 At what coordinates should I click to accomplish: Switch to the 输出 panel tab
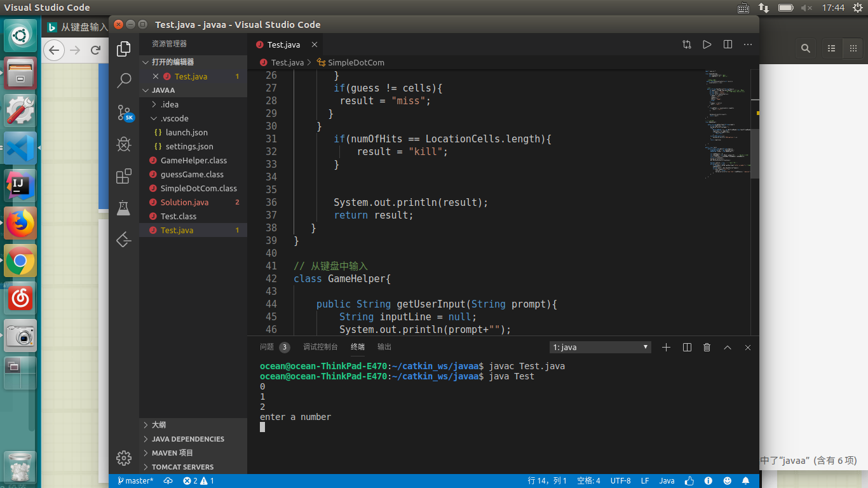pos(384,347)
